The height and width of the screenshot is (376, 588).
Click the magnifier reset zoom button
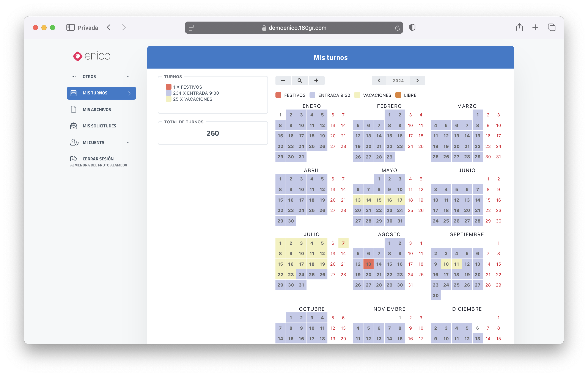click(x=300, y=81)
